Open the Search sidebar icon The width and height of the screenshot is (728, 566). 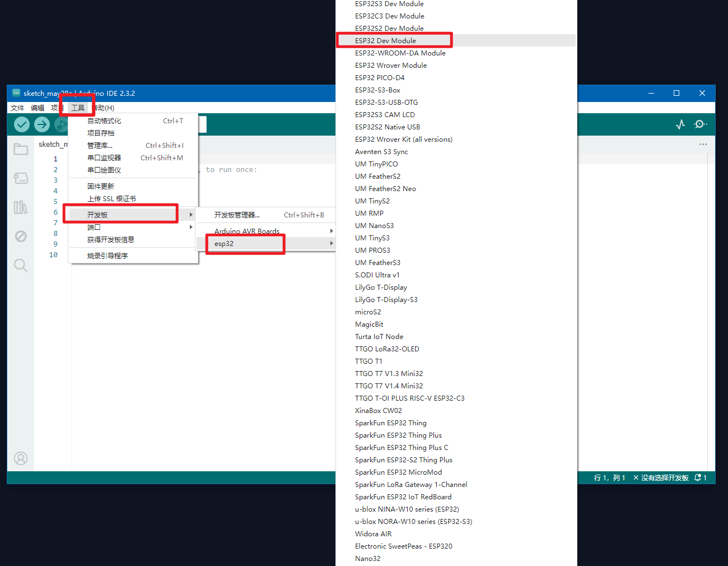21,265
